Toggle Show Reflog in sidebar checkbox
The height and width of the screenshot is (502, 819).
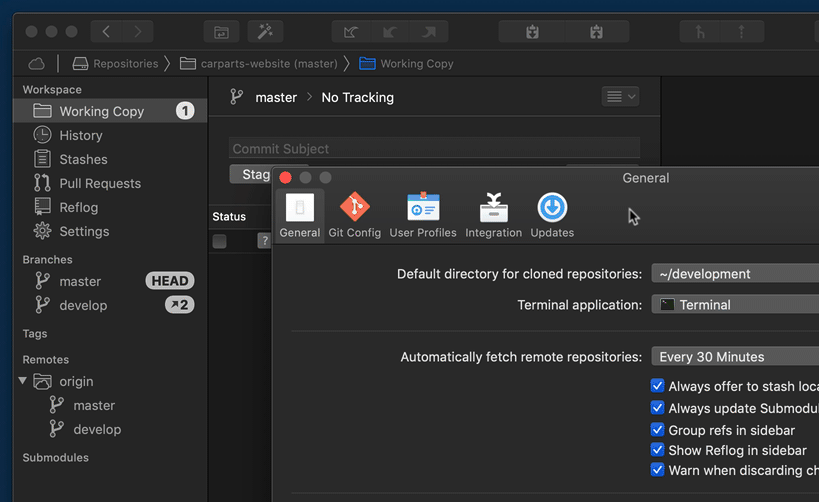(658, 450)
